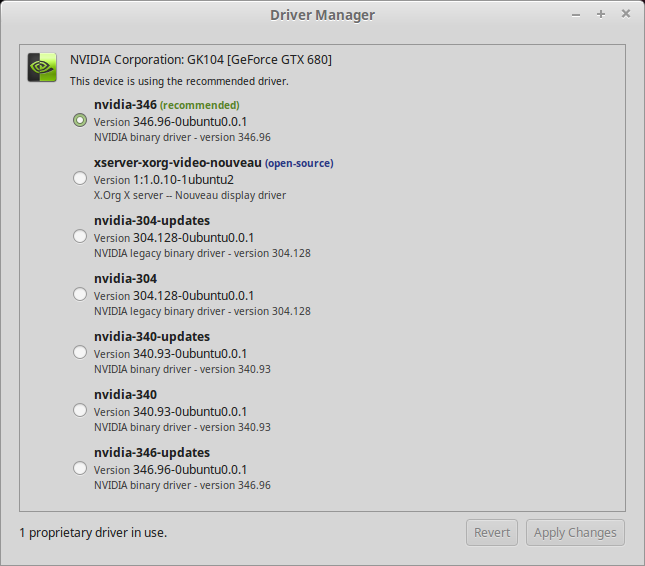Close the Driver Manager window
Viewport: 645px width, 566px height.
tap(626, 14)
